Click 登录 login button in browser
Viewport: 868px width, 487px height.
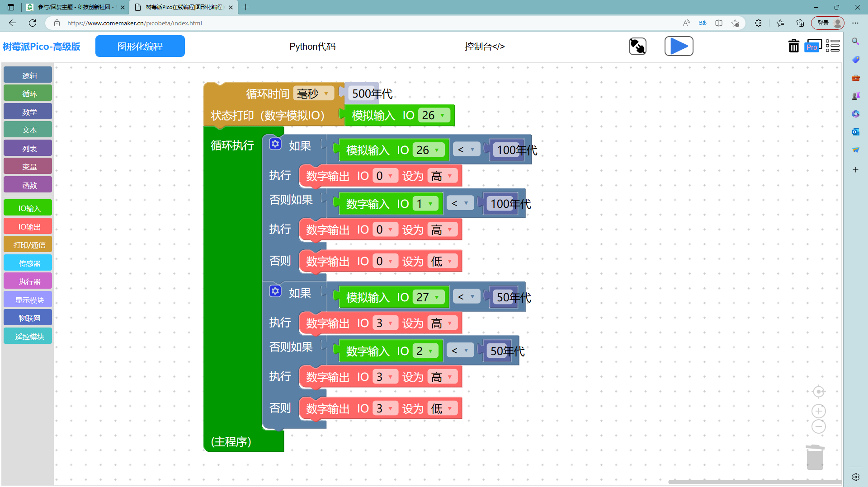coord(827,23)
